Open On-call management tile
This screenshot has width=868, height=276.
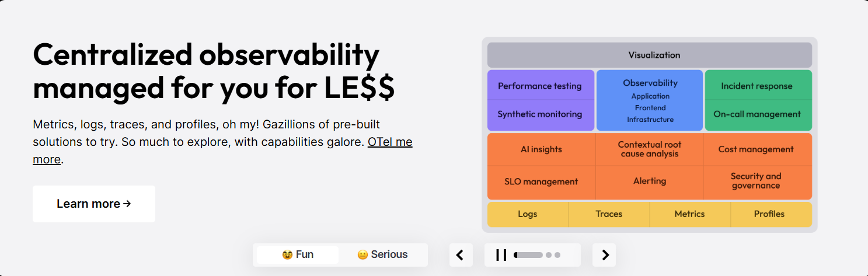click(x=758, y=115)
